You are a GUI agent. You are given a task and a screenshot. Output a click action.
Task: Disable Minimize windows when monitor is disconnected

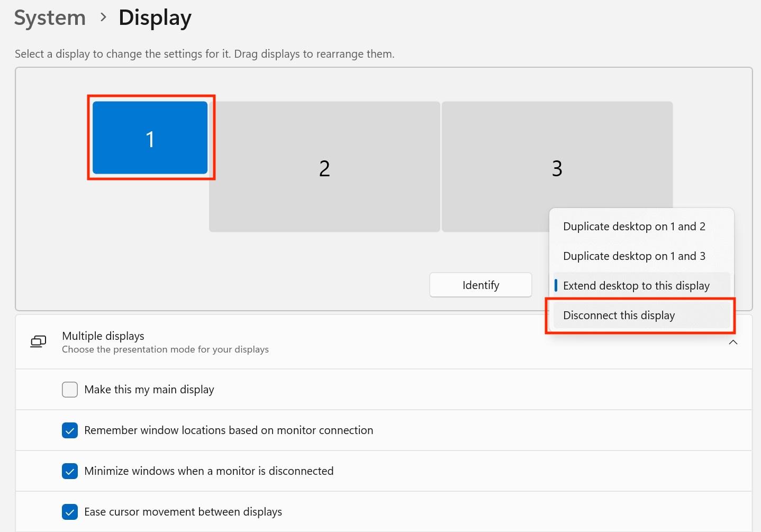click(70, 471)
